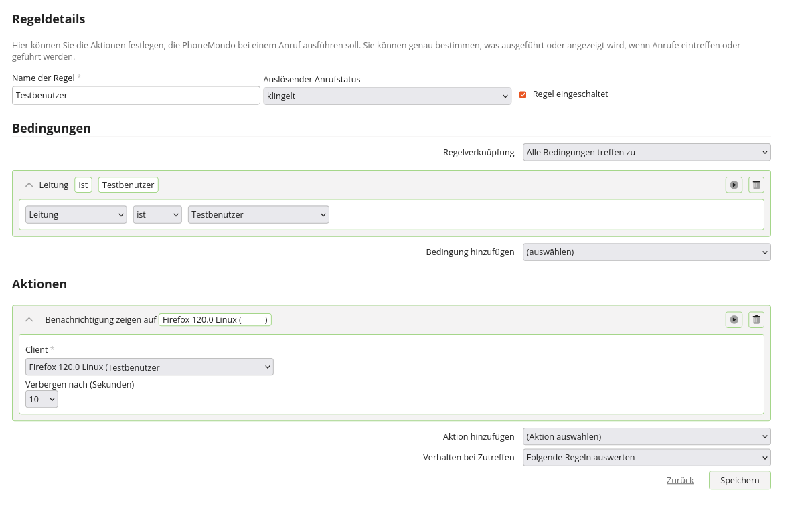Click the Name der Regel text field
This screenshot has width=812, height=512.
tap(136, 96)
